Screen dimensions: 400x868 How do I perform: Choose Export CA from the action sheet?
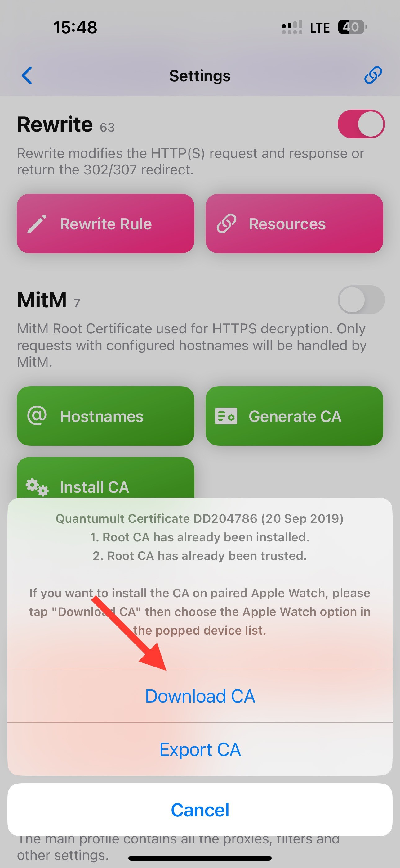[200, 749]
